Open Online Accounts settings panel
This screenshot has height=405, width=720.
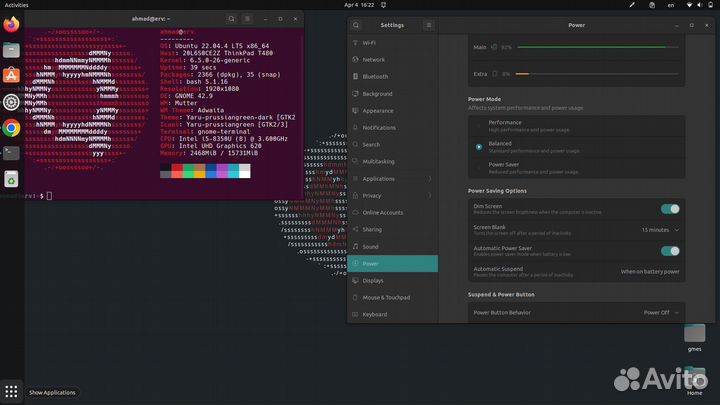(393, 213)
